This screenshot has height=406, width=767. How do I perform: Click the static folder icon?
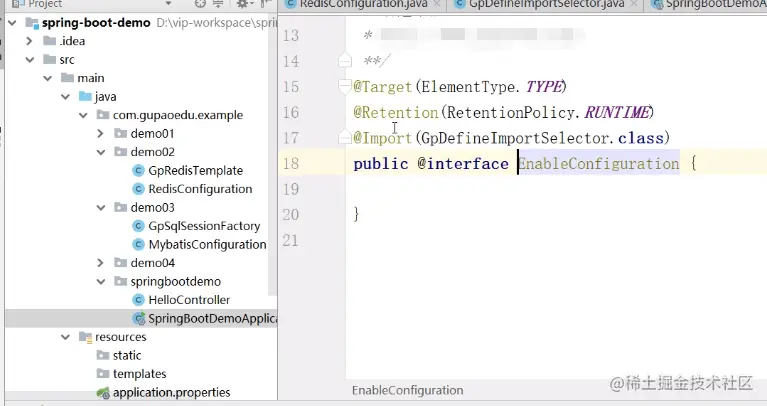pos(103,355)
